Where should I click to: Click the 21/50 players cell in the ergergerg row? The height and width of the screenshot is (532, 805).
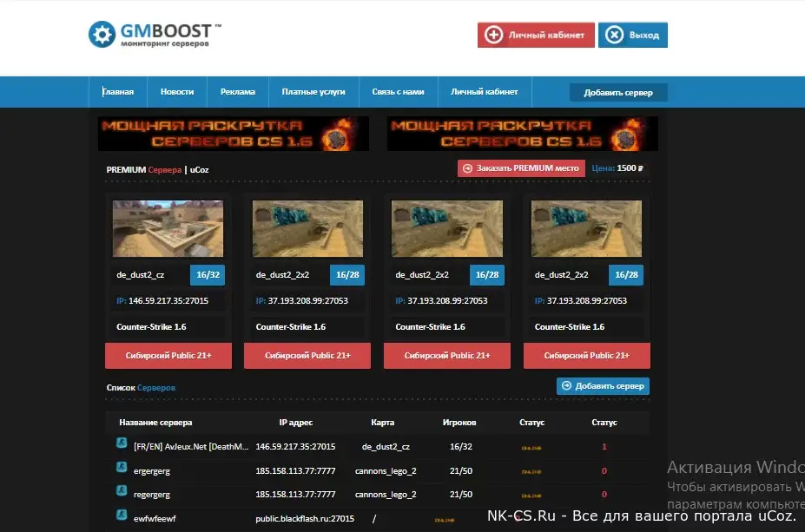[x=461, y=471]
